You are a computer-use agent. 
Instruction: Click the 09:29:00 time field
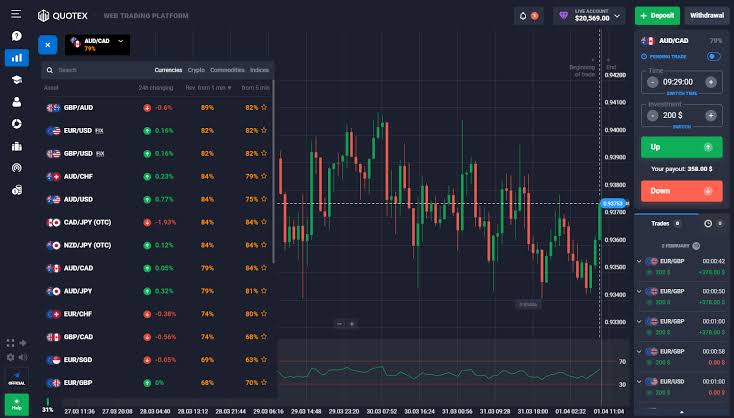point(678,82)
